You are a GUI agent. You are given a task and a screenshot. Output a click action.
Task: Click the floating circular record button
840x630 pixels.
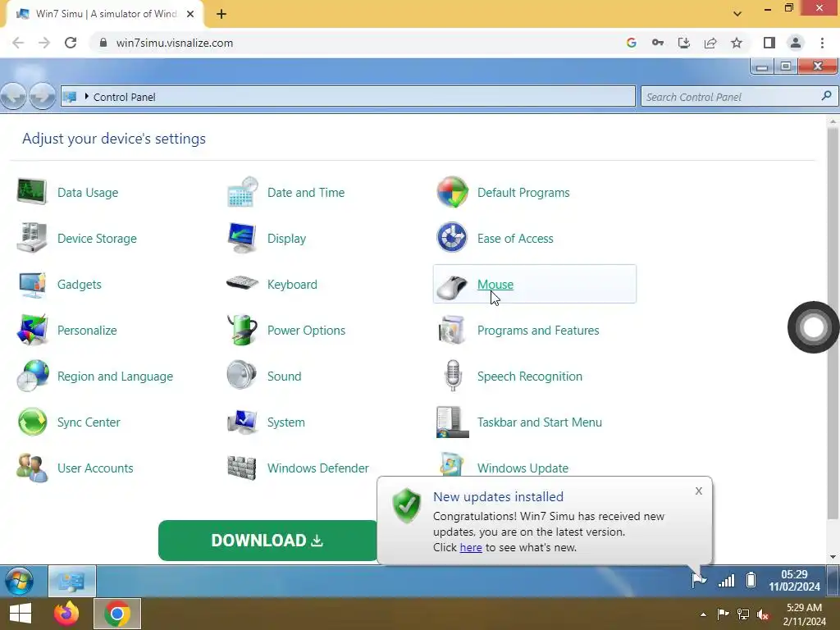pos(813,326)
